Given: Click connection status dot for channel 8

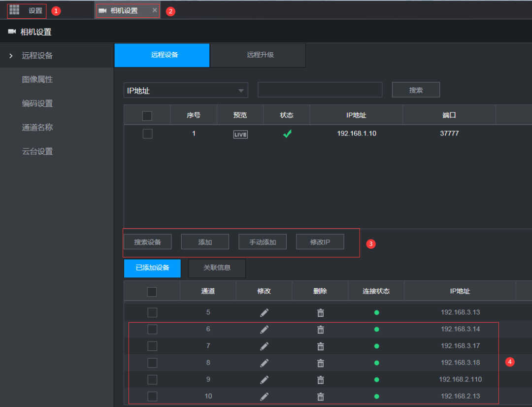Looking at the screenshot, I should point(377,363).
